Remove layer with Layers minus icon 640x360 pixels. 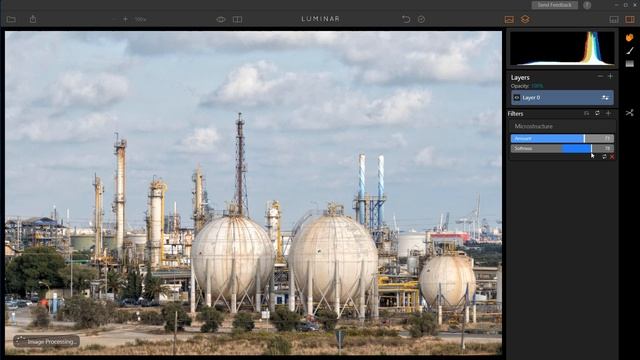pyautogui.click(x=600, y=76)
